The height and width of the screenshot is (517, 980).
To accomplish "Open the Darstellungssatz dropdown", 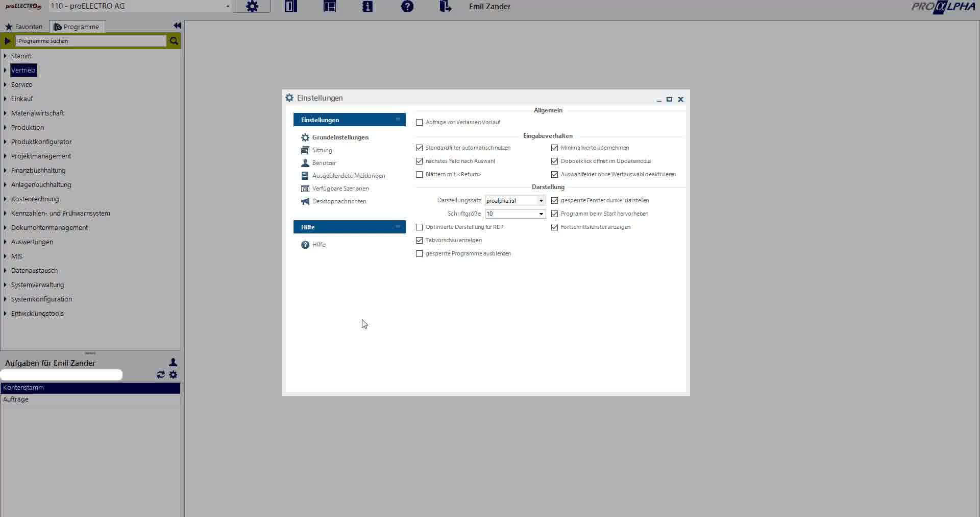I will pyautogui.click(x=541, y=201).
